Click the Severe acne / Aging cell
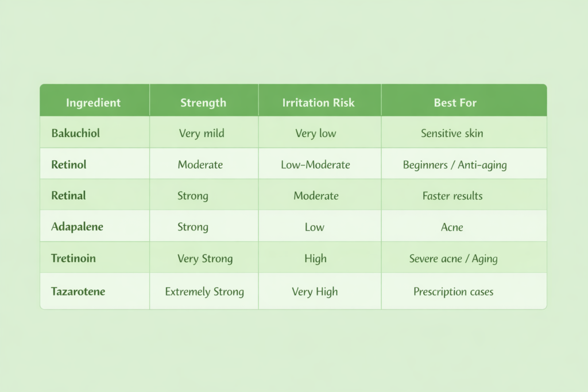Image resolution: width=588 pixels, height=392 pixels. (453, 258)
